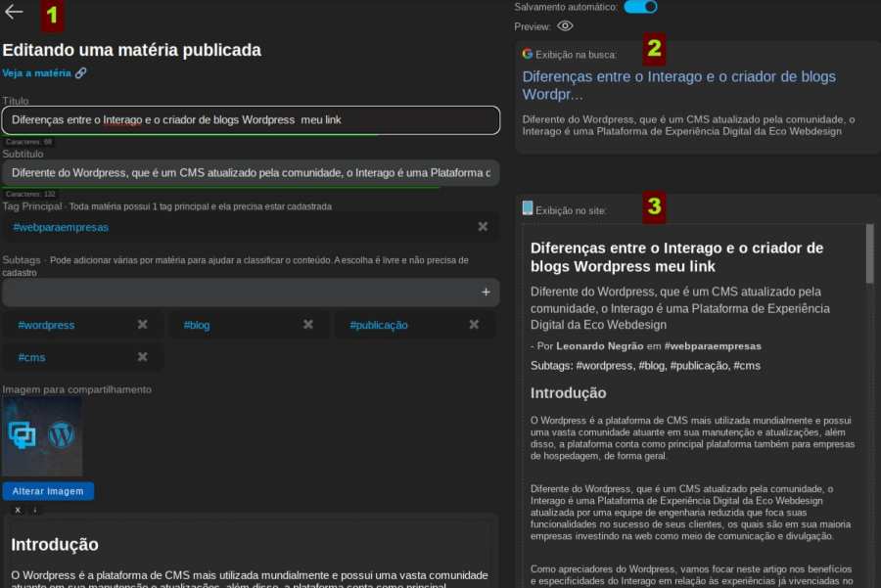
Task: Click the Caracteres: 68 counter
Action: click(28, 142)
